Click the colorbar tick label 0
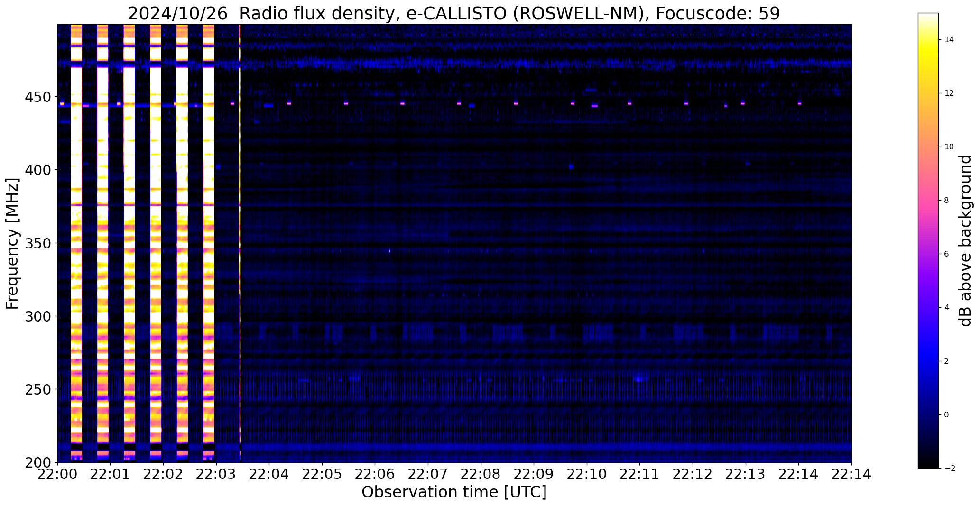 point(946,415)
